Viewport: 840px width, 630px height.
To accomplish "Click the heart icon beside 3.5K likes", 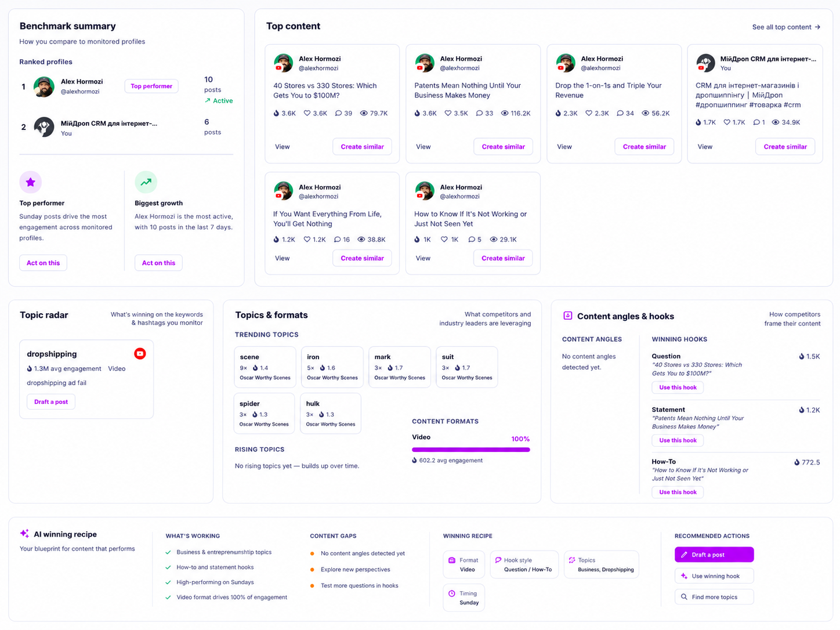I will click(448, 113).
